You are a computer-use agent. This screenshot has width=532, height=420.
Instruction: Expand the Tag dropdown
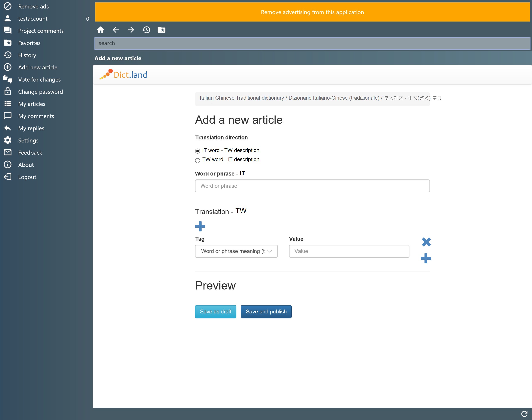(236, 251)
